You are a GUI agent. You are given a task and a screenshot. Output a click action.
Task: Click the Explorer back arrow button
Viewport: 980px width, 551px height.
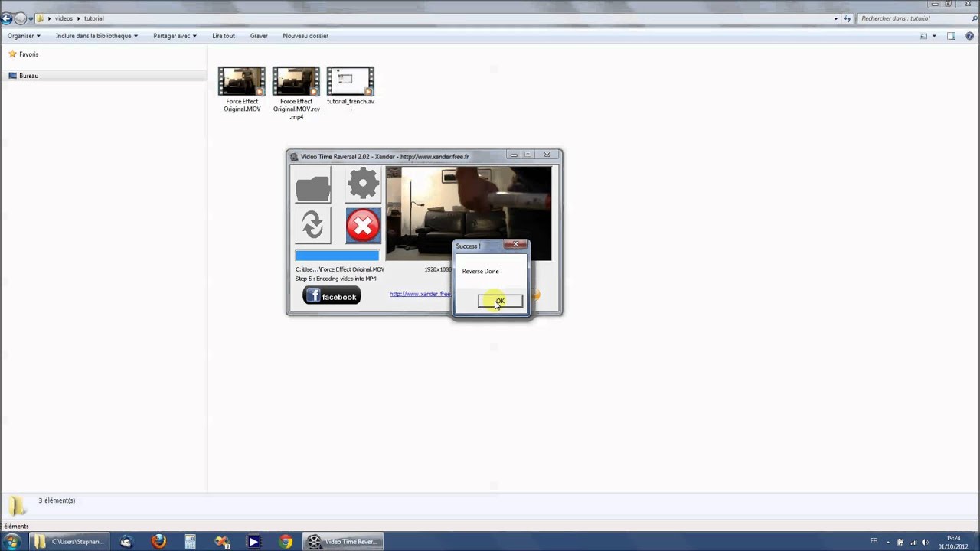[7, 18]
